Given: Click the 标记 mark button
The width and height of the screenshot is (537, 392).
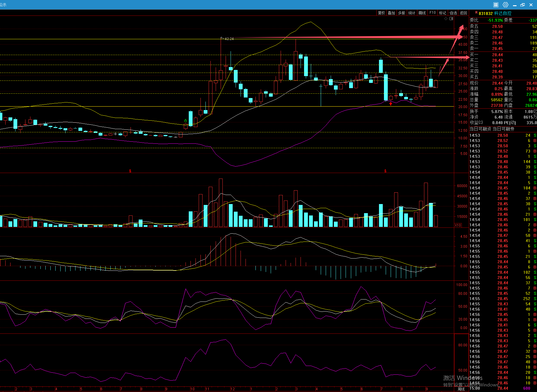Looking at the screenshot, I should 442,13.
